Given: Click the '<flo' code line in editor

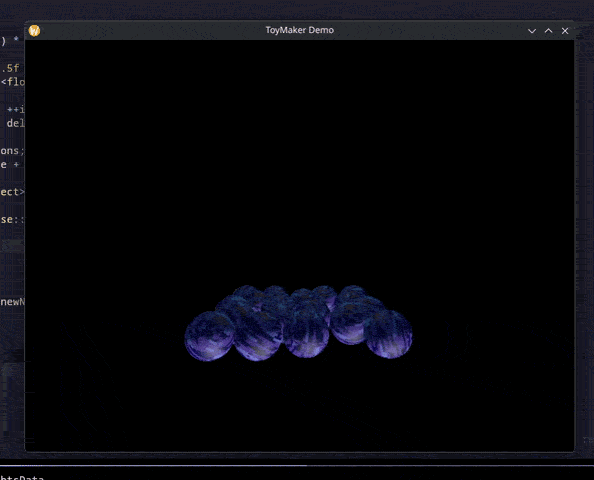Looking at the screenshot, I should click(x=13, y=82).
